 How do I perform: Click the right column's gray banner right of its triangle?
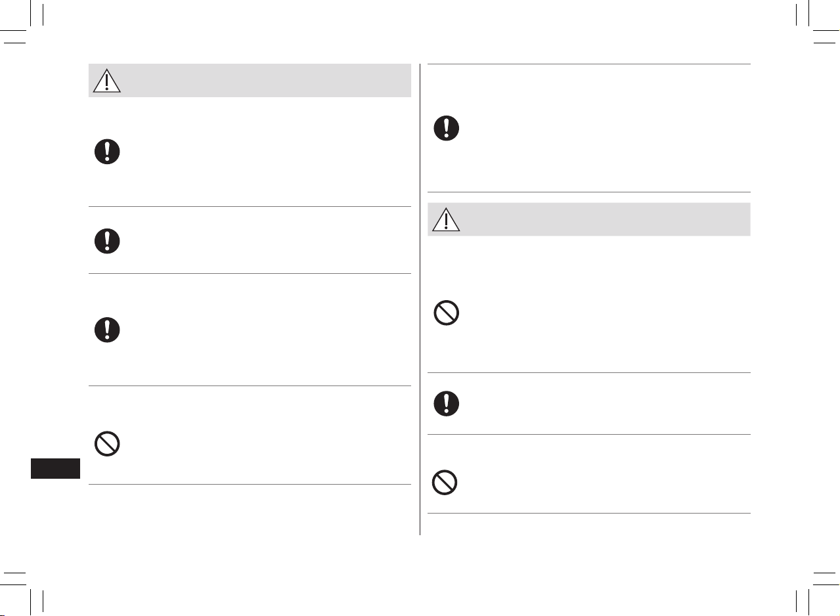(x=606, y=219)
